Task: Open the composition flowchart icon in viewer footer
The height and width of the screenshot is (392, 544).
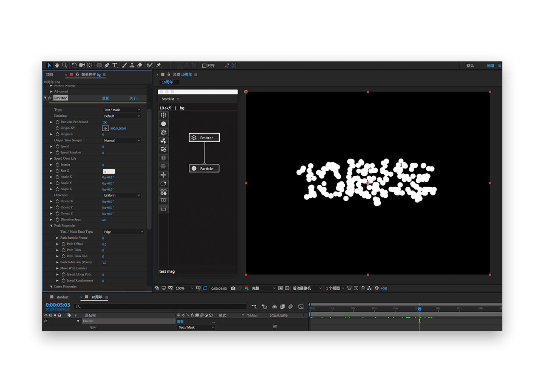Action: pyautogui.click(x=369, y=288)
